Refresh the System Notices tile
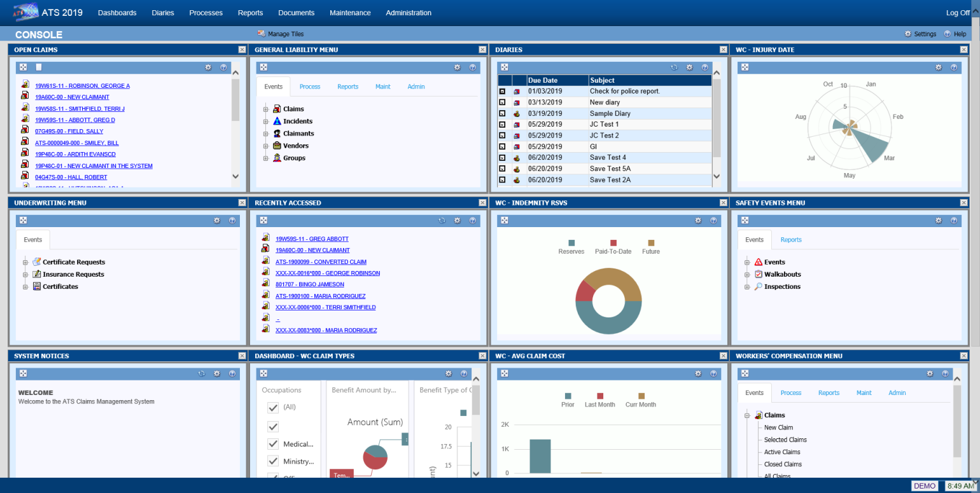The width and height of the screenshot is (980, 493). coord(201,374)
